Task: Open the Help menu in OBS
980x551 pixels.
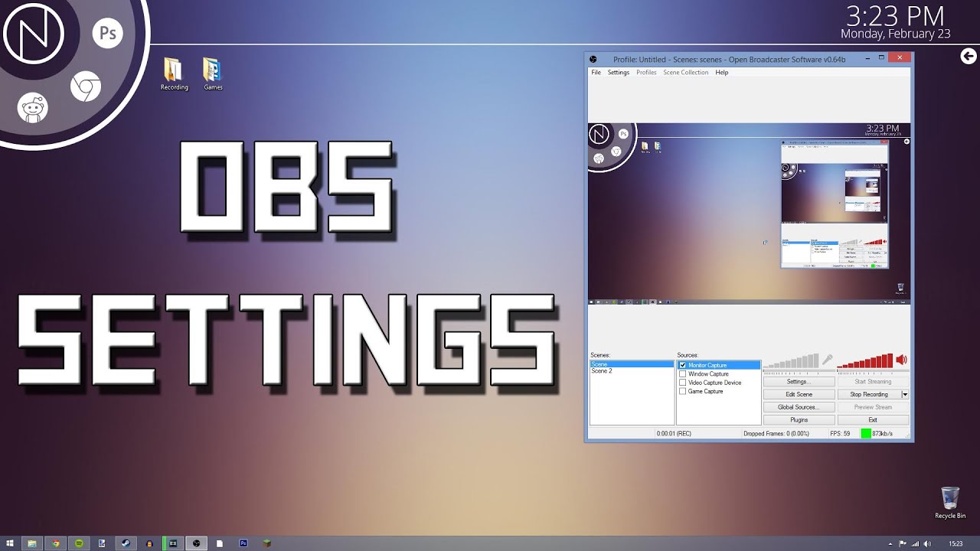Action: 722,73
